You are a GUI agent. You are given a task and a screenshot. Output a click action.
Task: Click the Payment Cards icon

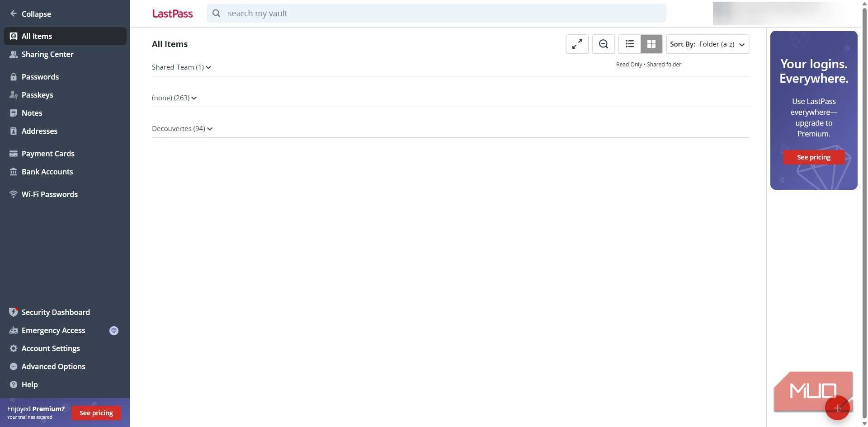(x=14, y=154)
